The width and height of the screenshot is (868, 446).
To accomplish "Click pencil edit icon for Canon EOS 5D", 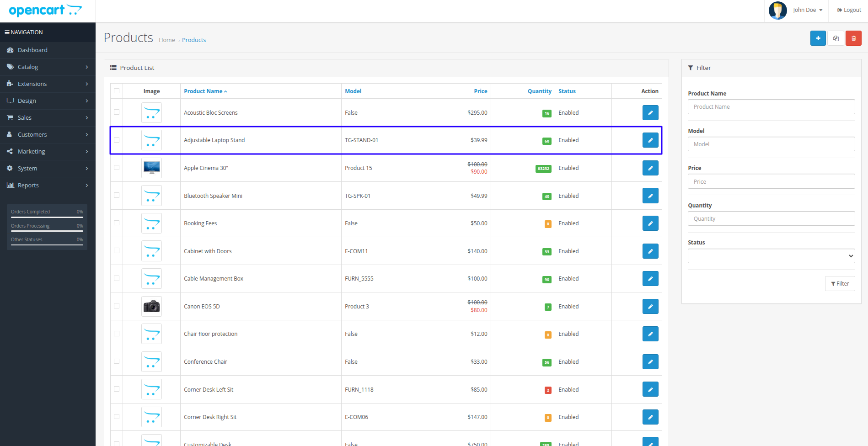I will tap(650, 306).
